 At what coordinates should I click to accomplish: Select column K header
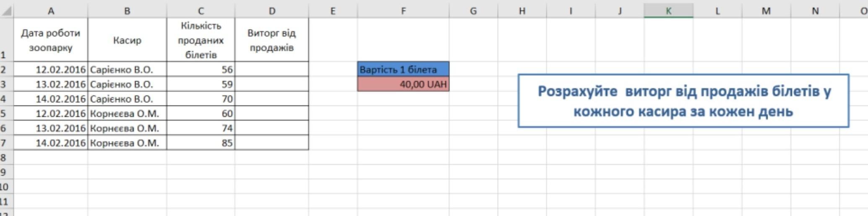point(668,11)
